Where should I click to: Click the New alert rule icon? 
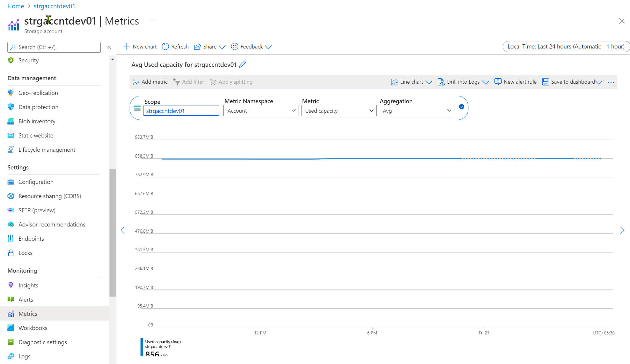pyautogui.click(x=498, y=82)
